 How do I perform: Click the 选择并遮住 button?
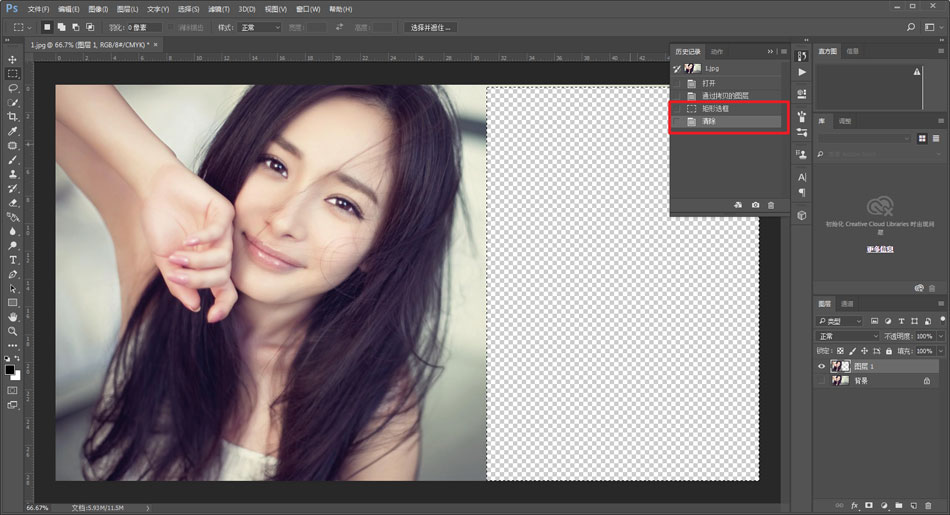click(431, 27)
